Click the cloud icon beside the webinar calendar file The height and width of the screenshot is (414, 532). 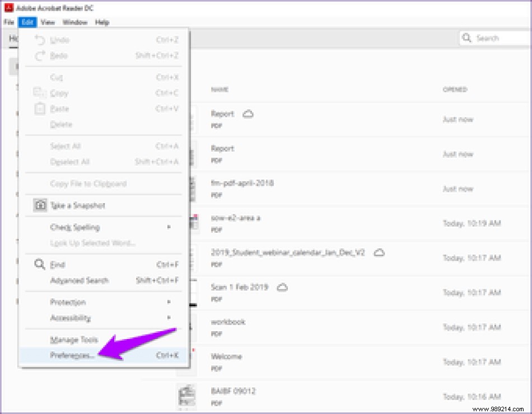[380, 252]
